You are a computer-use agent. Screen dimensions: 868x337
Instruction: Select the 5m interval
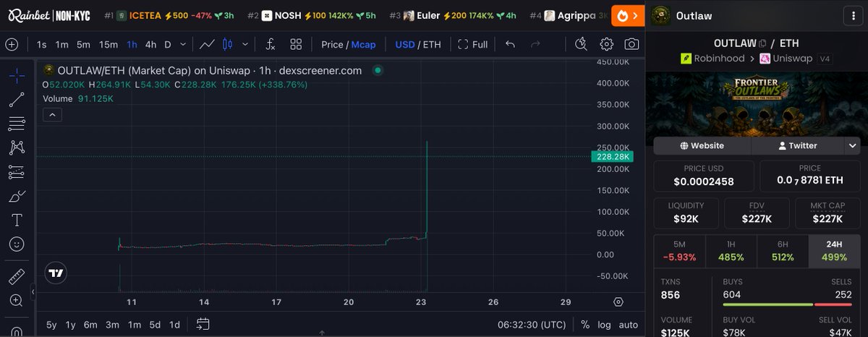[83, 44]
